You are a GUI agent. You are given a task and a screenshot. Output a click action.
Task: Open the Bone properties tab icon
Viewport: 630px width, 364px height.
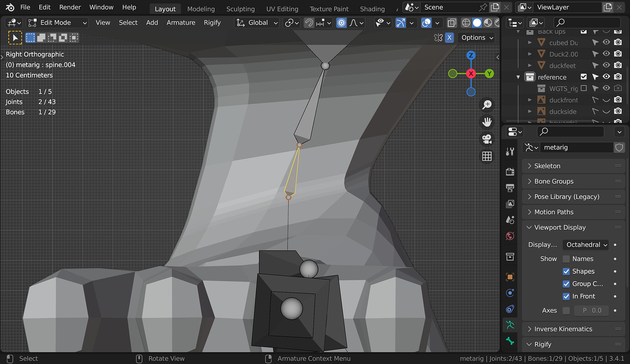point(510,341)
